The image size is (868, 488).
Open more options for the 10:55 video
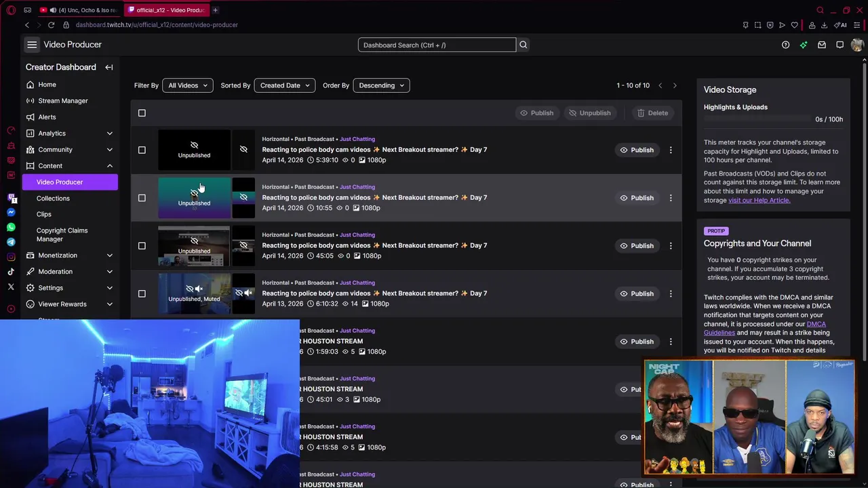click(671, 198)
